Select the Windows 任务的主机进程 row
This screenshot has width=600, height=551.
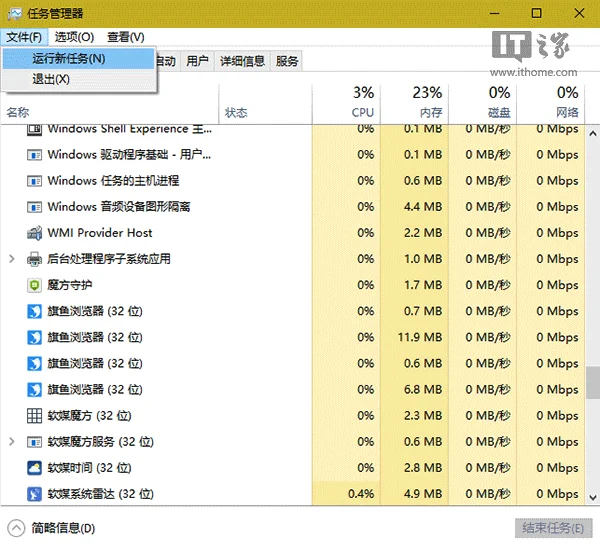click(x=293, y=181)
